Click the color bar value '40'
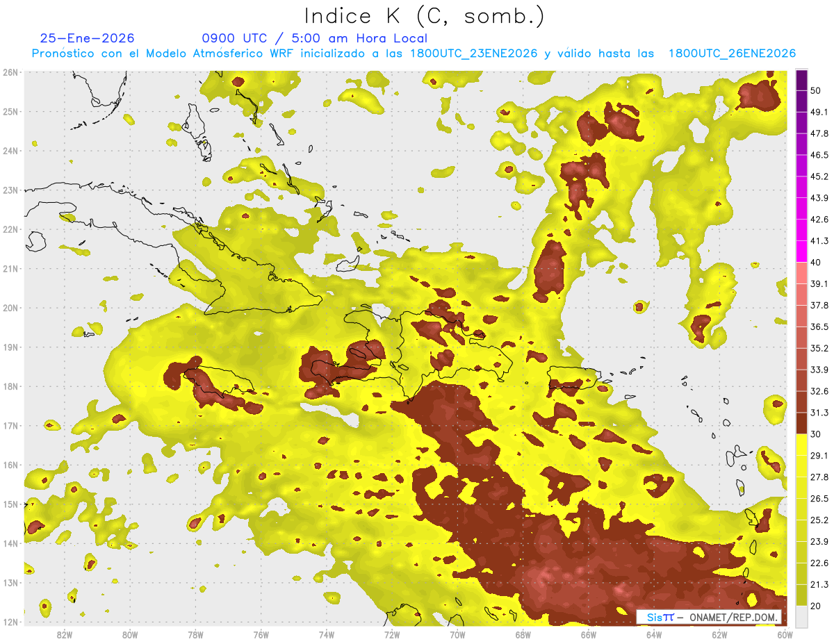Viewport: 834px width, 644px height. tap(815, 263)
